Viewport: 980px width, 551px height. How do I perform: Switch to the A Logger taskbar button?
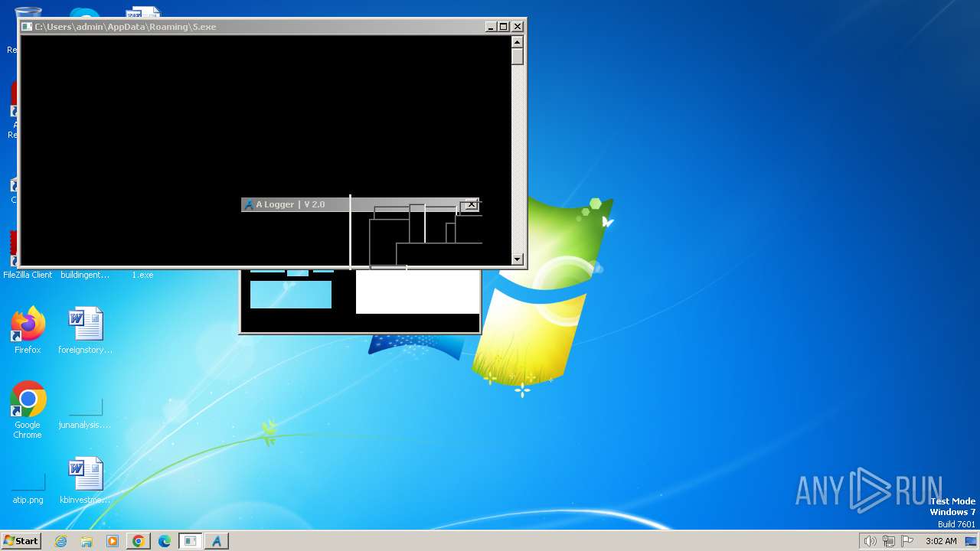coord(217,541)
